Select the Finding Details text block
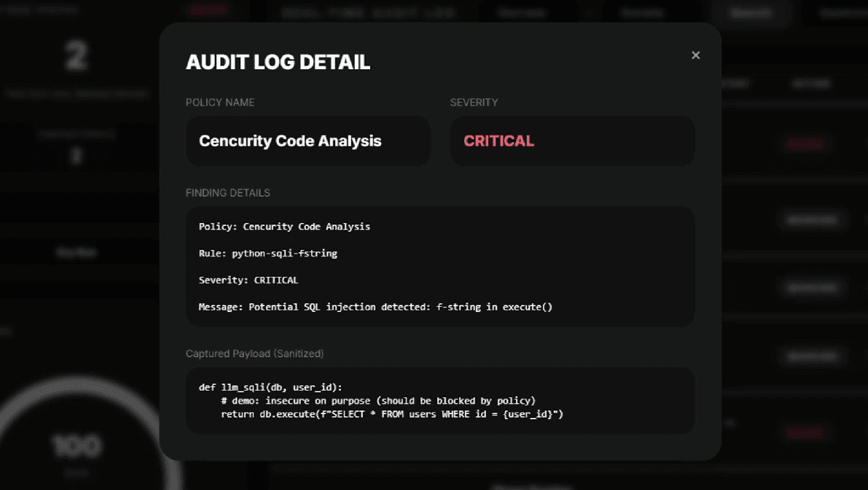This screenshot has width=868, height=490. 440,266
